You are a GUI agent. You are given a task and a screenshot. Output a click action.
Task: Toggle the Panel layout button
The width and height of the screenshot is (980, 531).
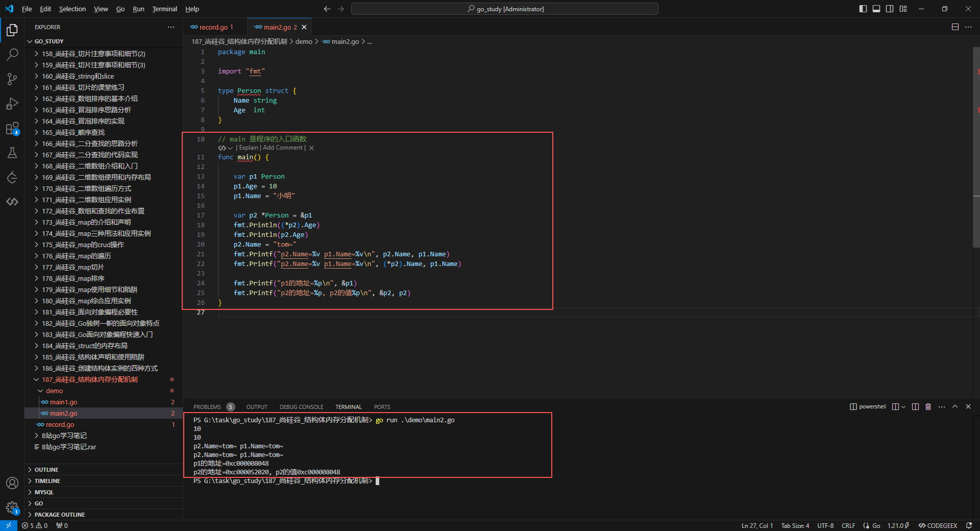click(x=876, y=9)
